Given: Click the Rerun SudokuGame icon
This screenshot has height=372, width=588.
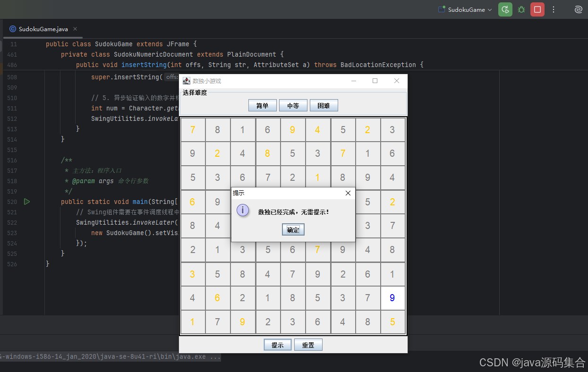Looking at the screenshot, I should pyautogui.click(x=505, y=9).
